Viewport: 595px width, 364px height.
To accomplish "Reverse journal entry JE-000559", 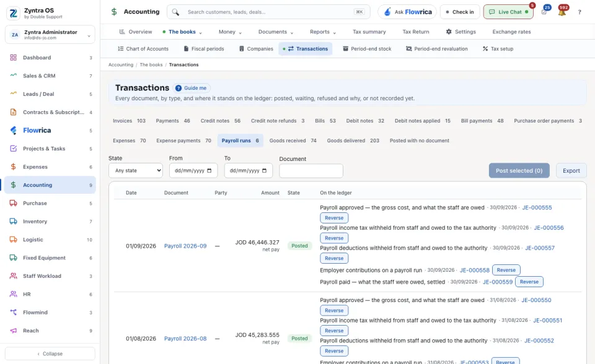I will (x=529, y=282).
